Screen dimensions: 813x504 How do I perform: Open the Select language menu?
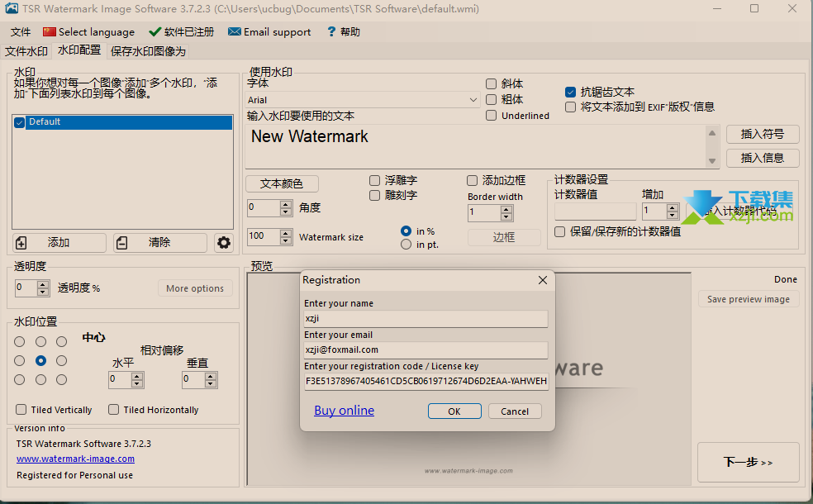89,32
